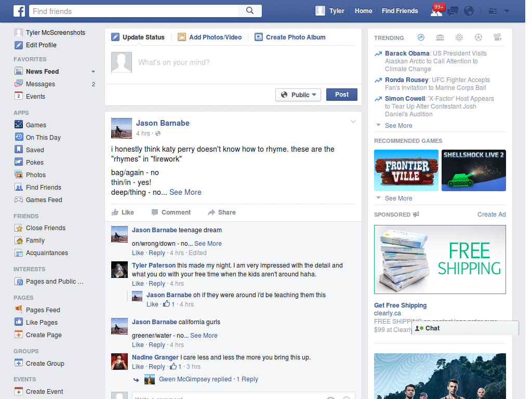Go to Home in top bar
The image size is (532, 399).
363,11
